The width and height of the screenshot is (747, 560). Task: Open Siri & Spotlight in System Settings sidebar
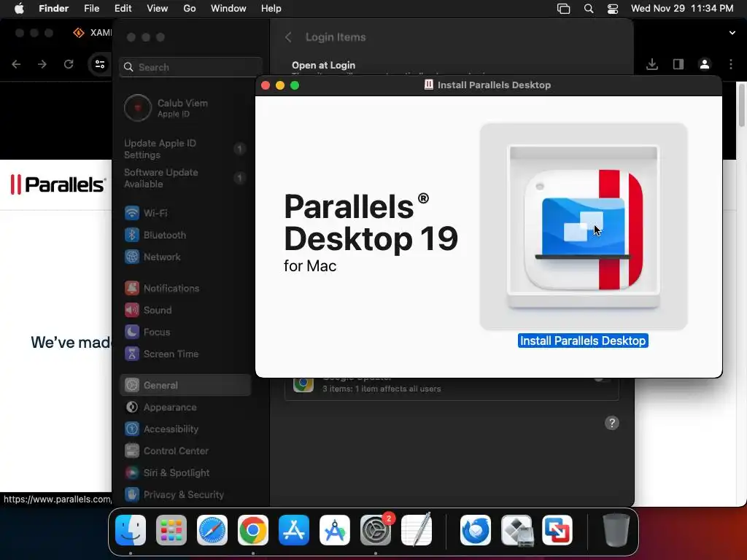(x=186, y=472)
